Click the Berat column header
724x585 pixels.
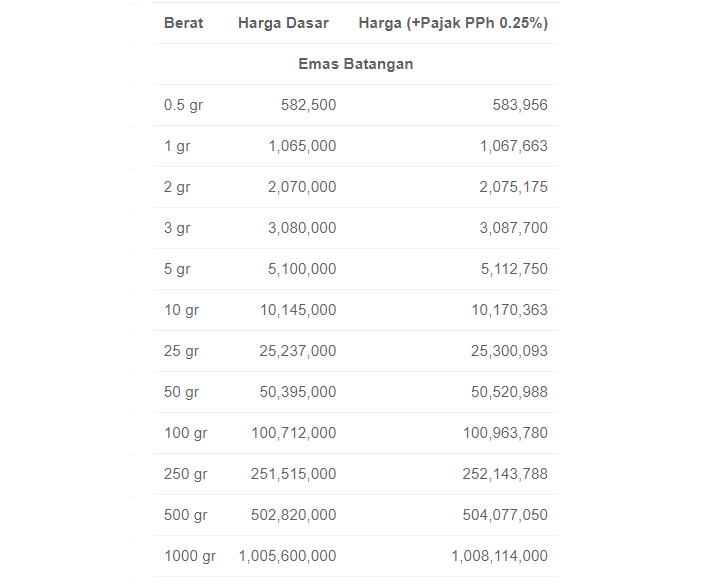coord(183,23)
